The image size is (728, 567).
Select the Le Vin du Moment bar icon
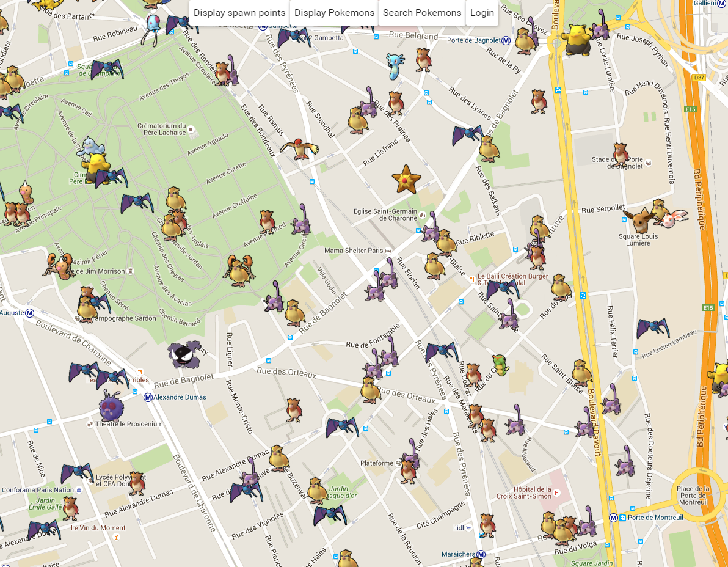[116, 537]
